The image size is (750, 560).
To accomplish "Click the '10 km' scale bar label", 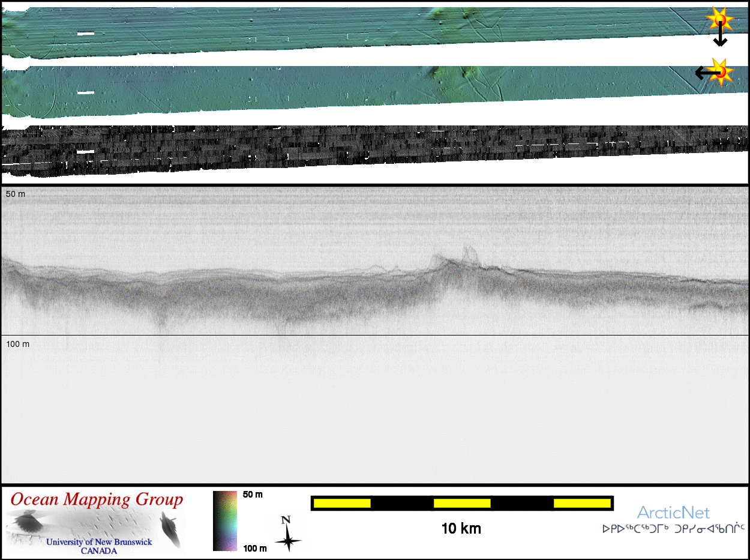I will point(461,529).
